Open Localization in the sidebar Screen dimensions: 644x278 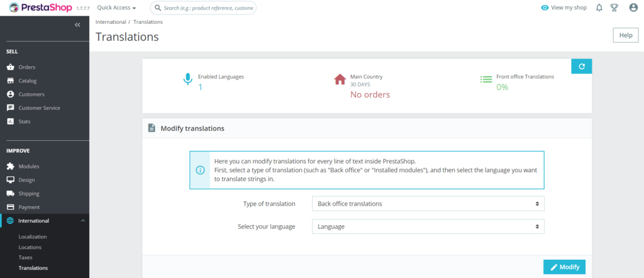(33, 236)
